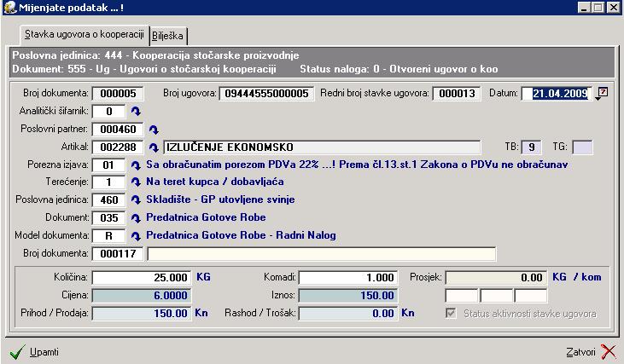Click lookup arrow next to Porezna izjava
The width and height of the screenshot is (624, 364).
coord(136,165)
